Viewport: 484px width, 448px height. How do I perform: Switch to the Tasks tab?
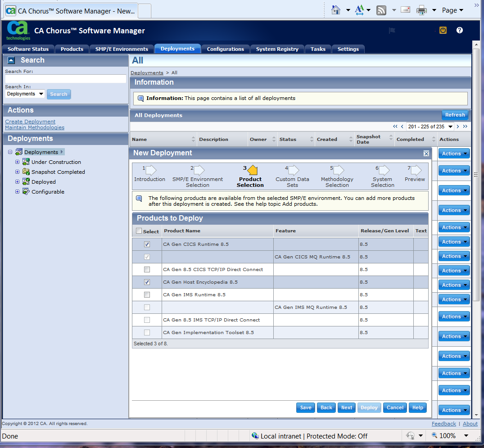[x=318, y=49]
